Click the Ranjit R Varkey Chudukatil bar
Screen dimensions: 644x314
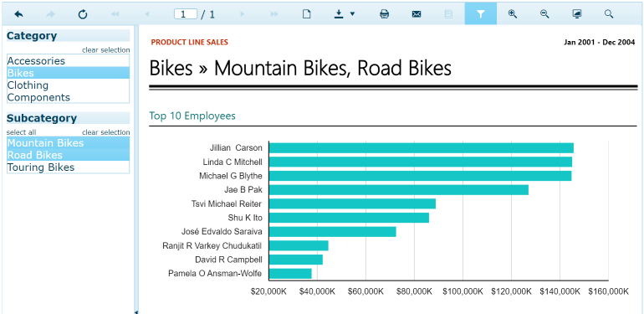coord(299,246)
